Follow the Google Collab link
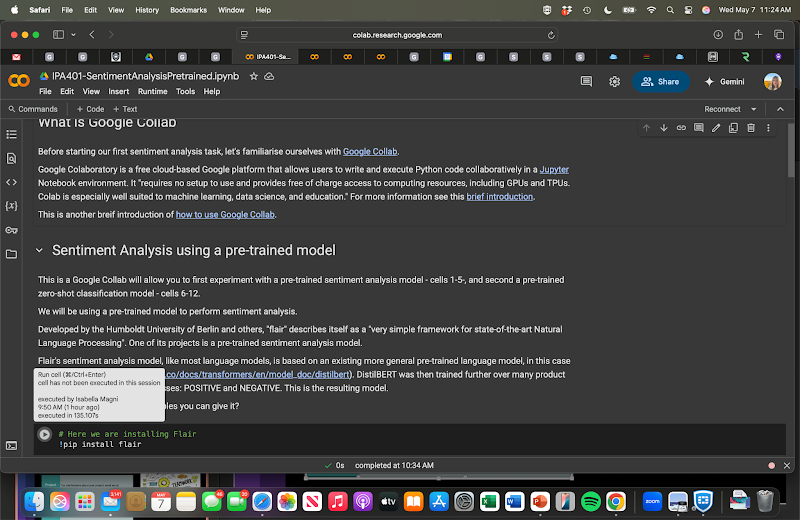 click(370, 152)
